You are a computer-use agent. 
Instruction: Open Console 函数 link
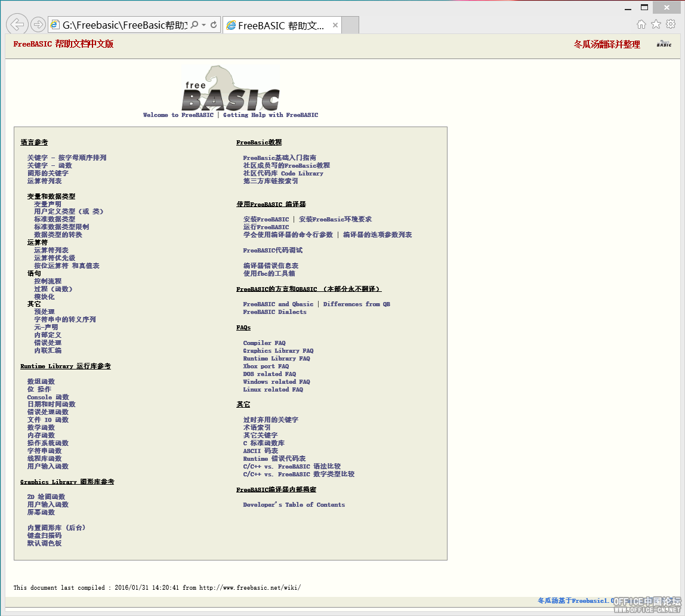tap(48, 397)
